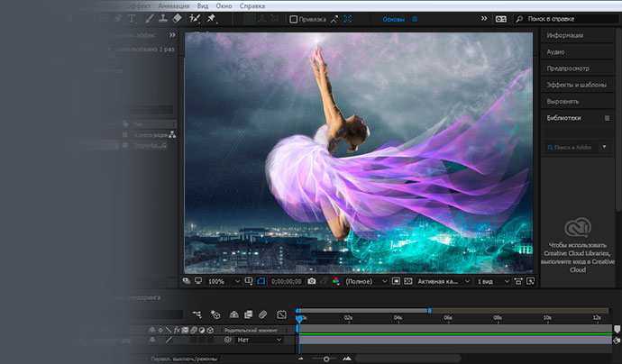Image resolution: width=622 pixels, height=364 pixels.
Task: Toggle the mask and shape path visibility
Action: tap(261, 281)
